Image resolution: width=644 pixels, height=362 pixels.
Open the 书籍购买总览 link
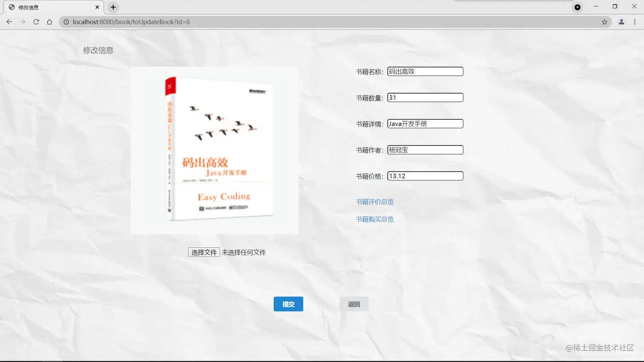pyautogui.click(x=375, y=219)
